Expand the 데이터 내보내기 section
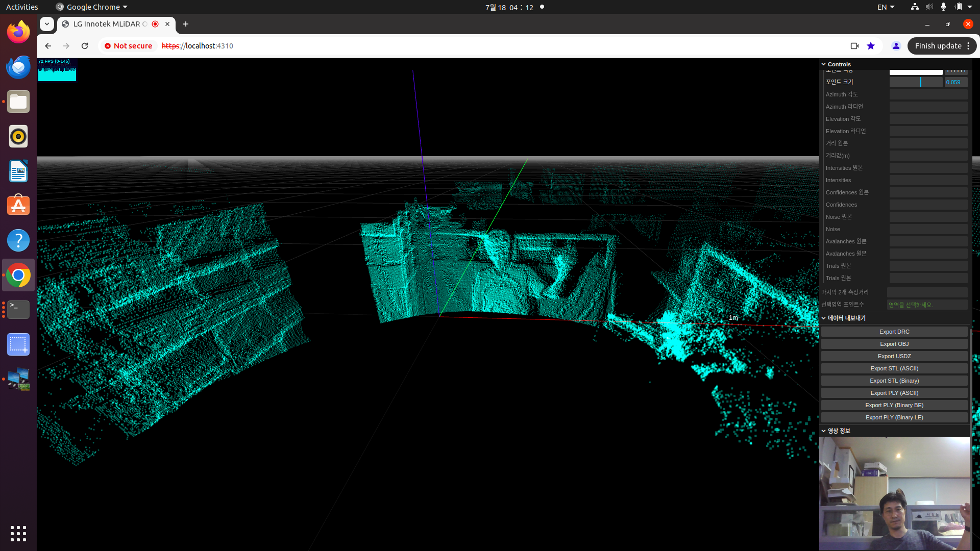This screenshot has height=551, width=980. tap(844, 317)
